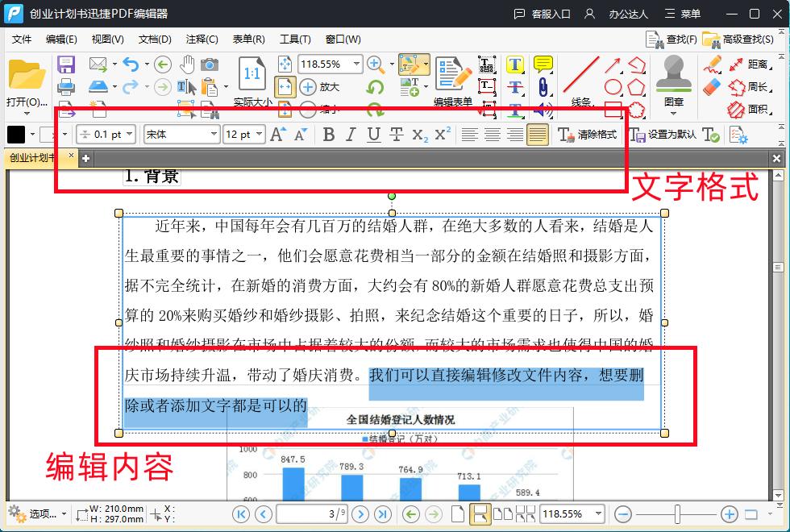790x532 pixels.
Task: Select the eraser tool
Action: point(713,85)
